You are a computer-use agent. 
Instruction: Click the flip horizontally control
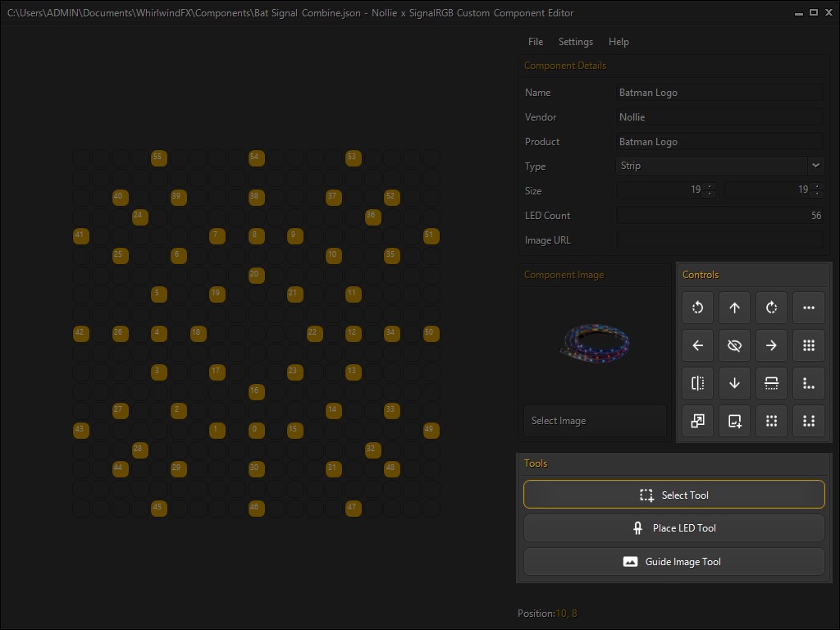697,383
